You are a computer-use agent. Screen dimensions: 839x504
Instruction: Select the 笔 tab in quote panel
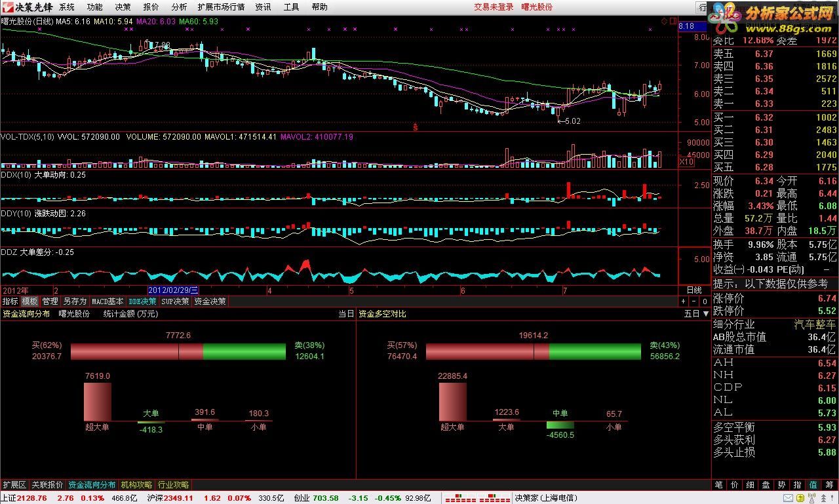tap(718, 485)
